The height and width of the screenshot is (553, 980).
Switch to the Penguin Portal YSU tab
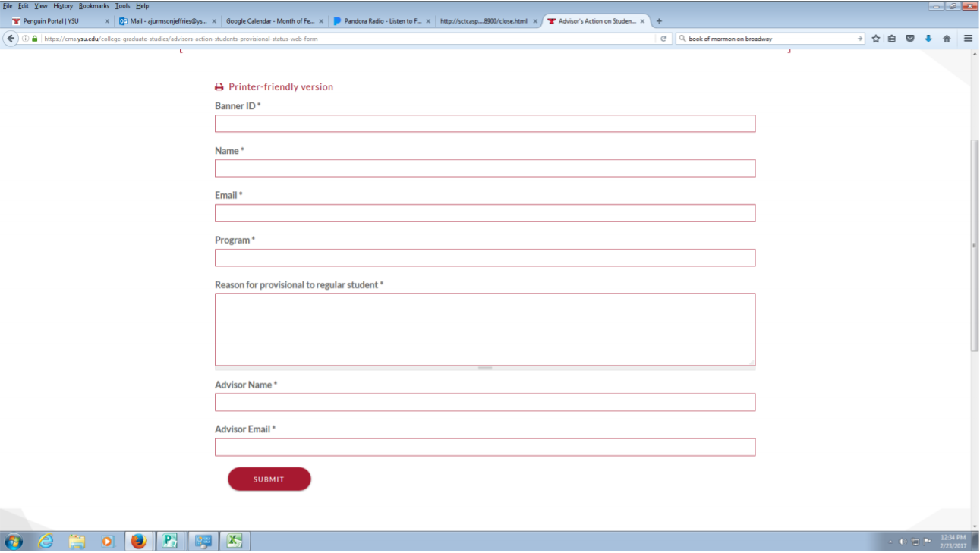(61, 21)
